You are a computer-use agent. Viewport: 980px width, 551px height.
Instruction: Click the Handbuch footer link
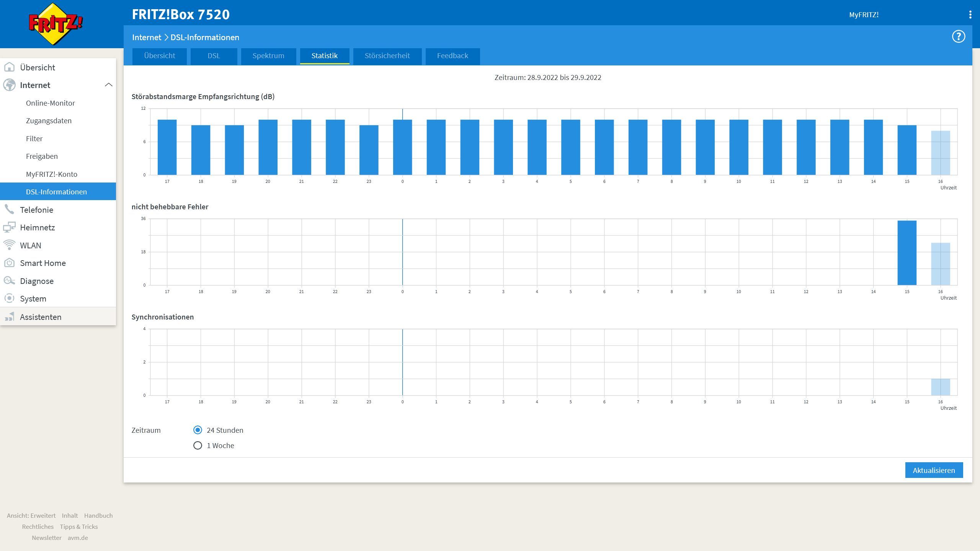pos(98,515)
